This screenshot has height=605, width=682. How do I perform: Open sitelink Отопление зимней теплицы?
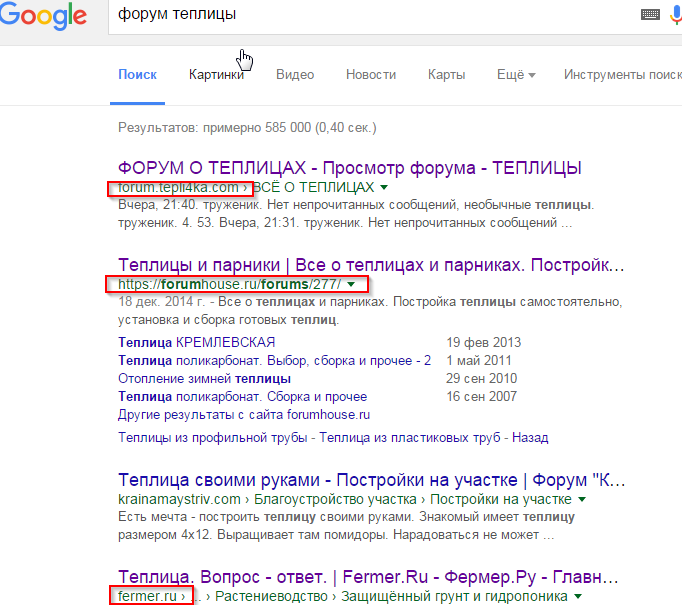(204, 378)
